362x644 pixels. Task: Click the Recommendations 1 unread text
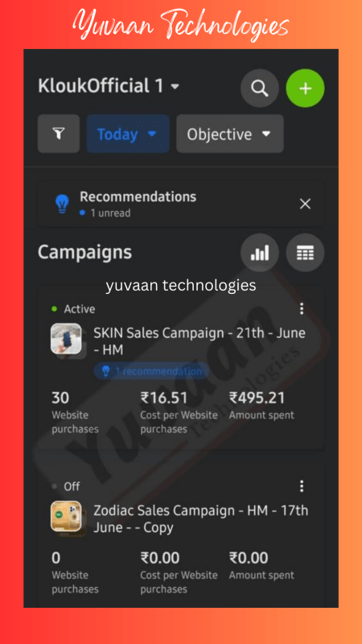tap(138, 204)
